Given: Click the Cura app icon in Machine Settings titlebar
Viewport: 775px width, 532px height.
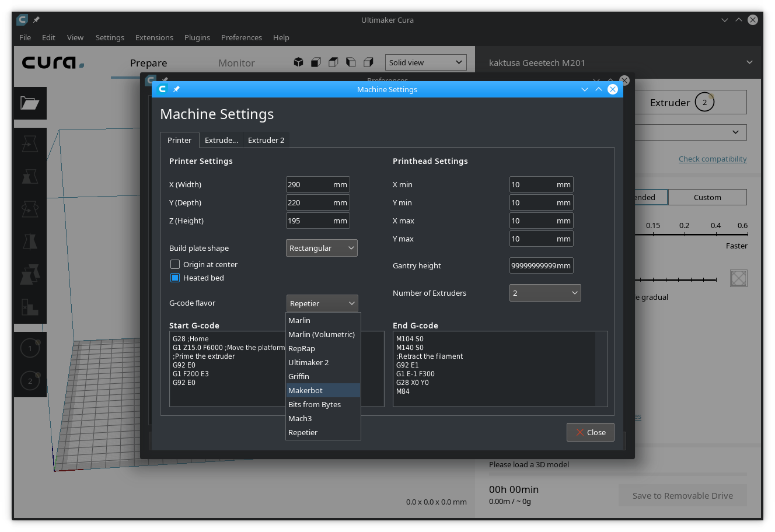Looking at the screenshot, I should point(162,89).
